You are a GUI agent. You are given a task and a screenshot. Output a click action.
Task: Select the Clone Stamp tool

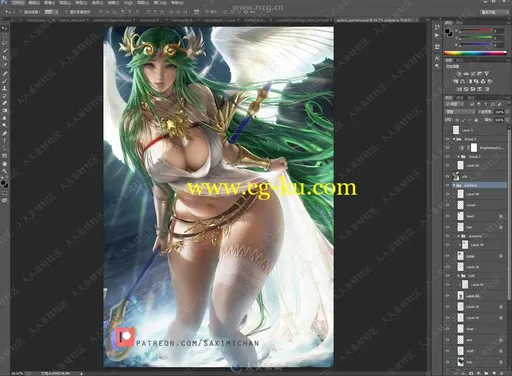coord(5,88)
